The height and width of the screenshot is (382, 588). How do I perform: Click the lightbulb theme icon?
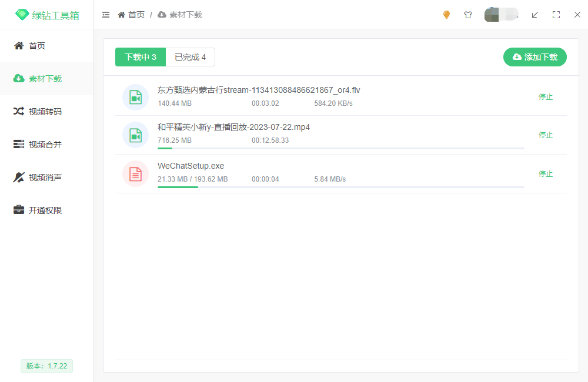(x=446, y=15)
